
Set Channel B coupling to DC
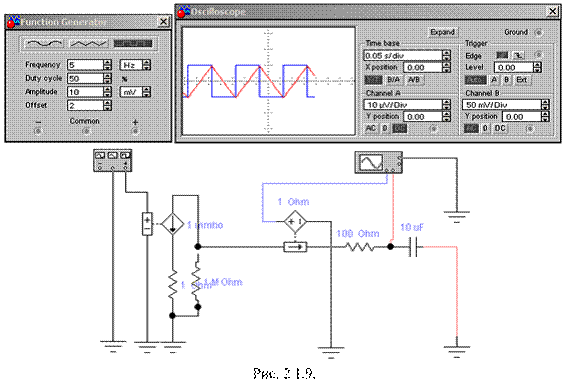tap(500, 129)
